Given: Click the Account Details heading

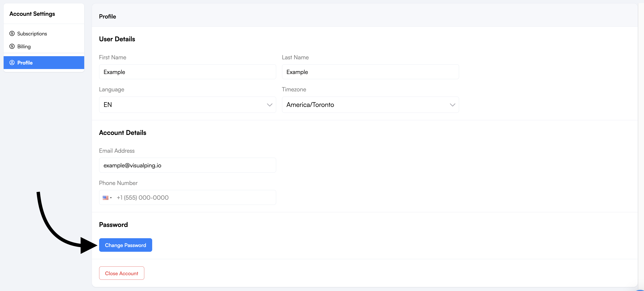Looking at the screenshot, I should tap(122, 133).
